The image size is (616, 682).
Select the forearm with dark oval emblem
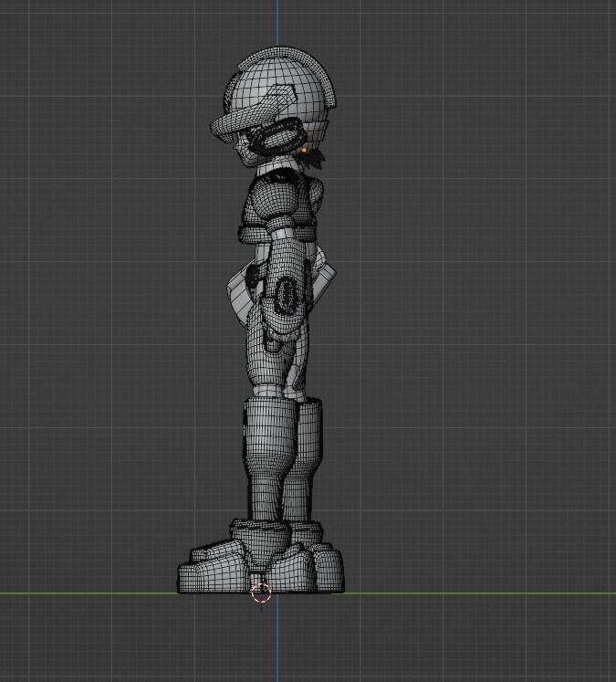(x=285, y=287)
